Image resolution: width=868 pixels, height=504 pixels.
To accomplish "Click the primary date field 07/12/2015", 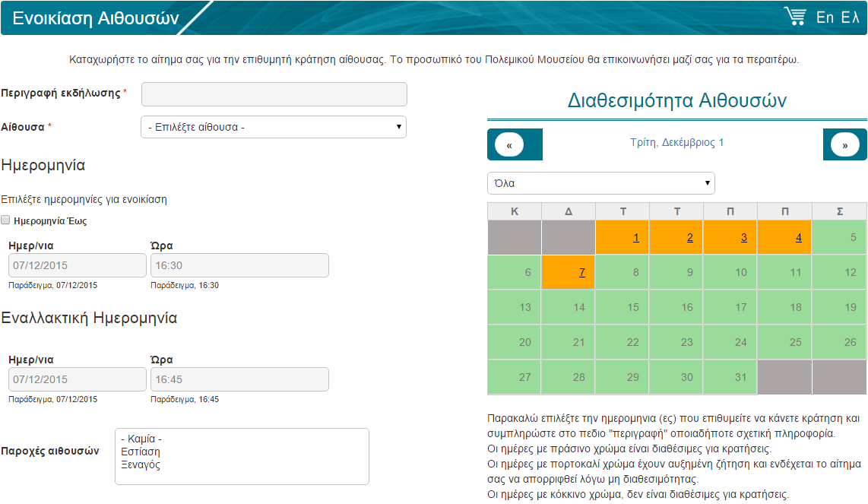I will [x=78, y=265].
